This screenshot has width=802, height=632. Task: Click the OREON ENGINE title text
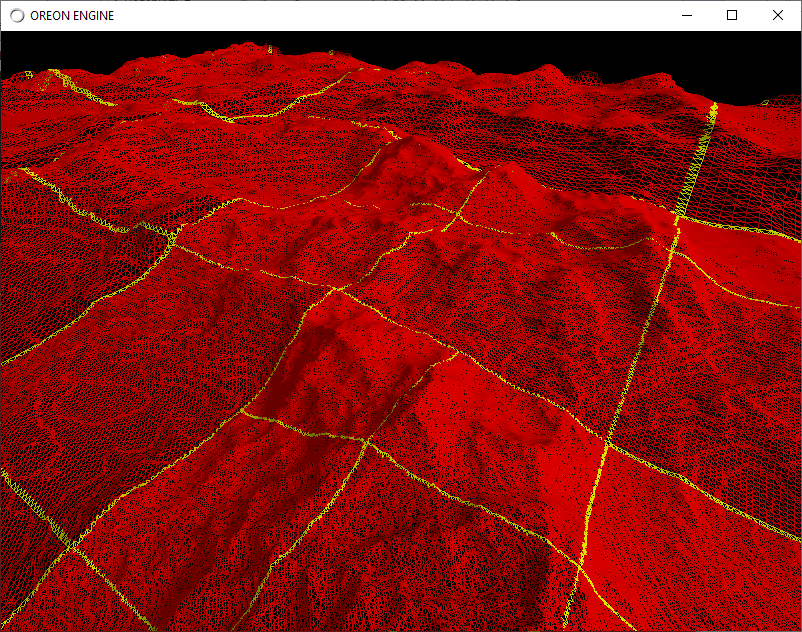click(x=72, y=16)
